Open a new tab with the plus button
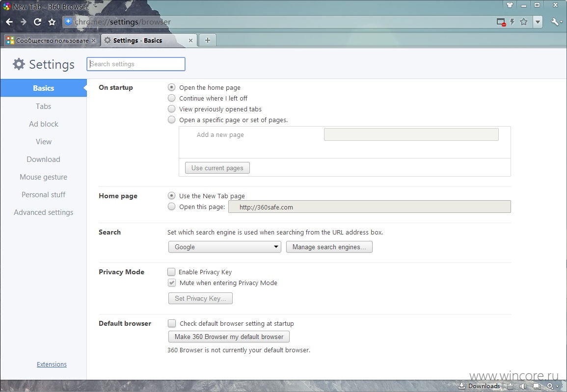 click(x=208, y=40)
